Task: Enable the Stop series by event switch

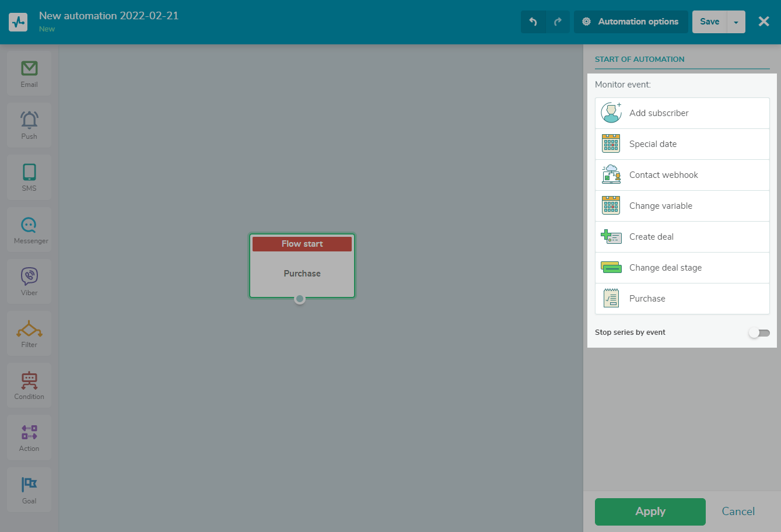Action: [759, 332]
